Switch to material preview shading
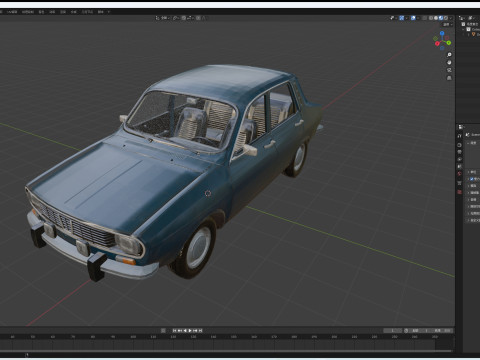The width and height of the screenshot is (480, 360). click(x=441, y=18)
